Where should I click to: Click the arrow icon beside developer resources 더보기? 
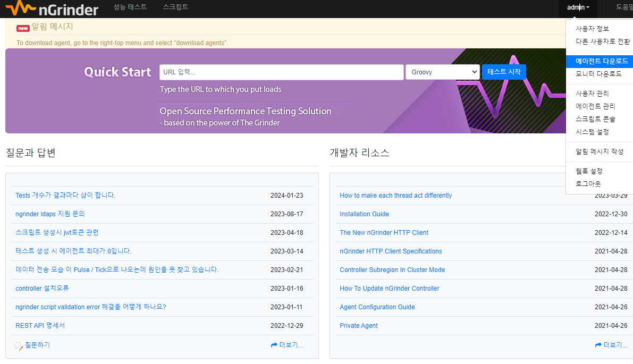pyautogui.click(x=598, y=345)
